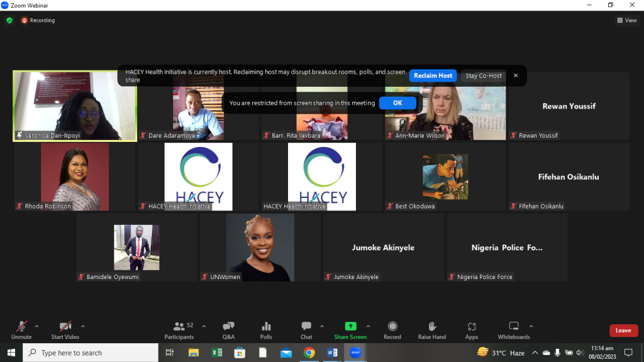The width and height of the screenshot is (644, 362).
Task: Select UNWomen participant tile
Action: pos(260,248)
